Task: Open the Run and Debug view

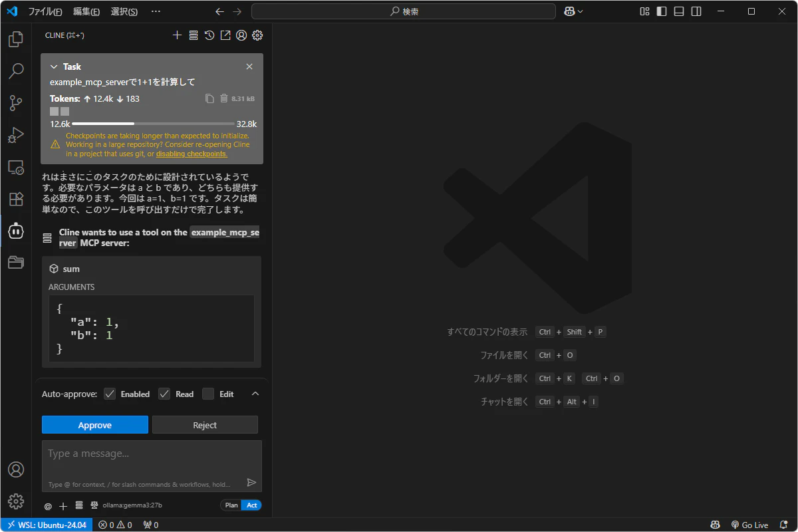Action: tap(16, 135)
